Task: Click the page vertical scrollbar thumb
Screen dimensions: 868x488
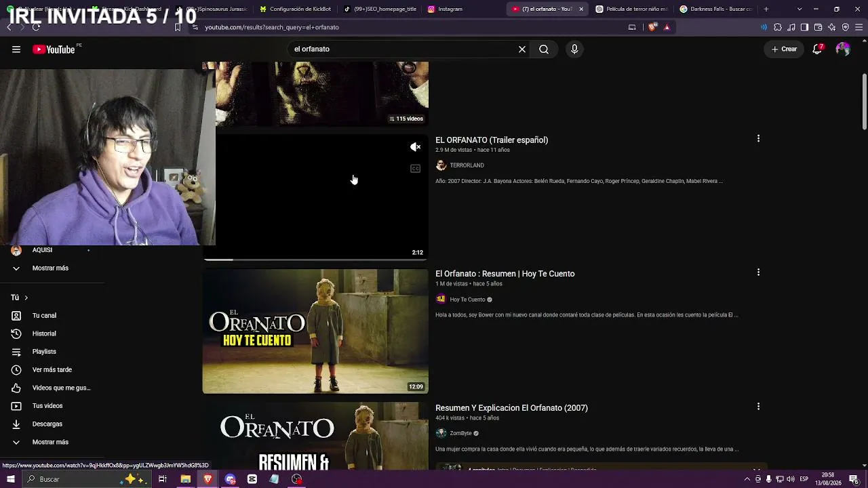Action: [x=865, y=101]
